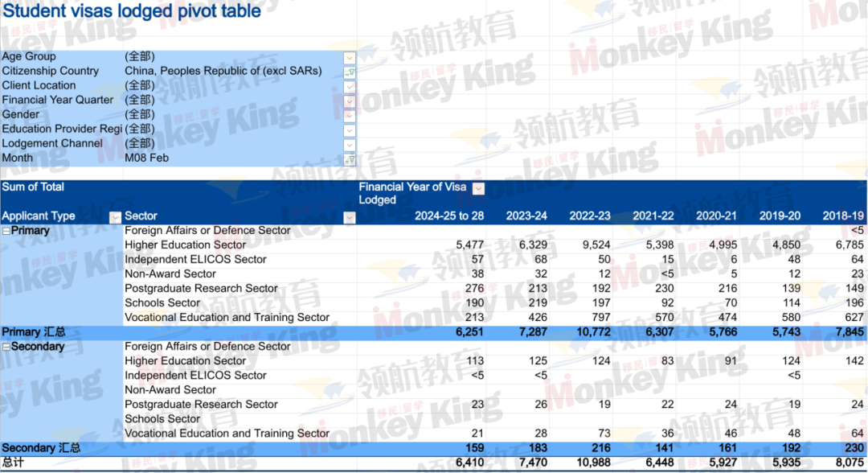
Task: Click the 'Primary 汇总' subtotal row label
Action: pyautogui.click(x=34, y=332)
